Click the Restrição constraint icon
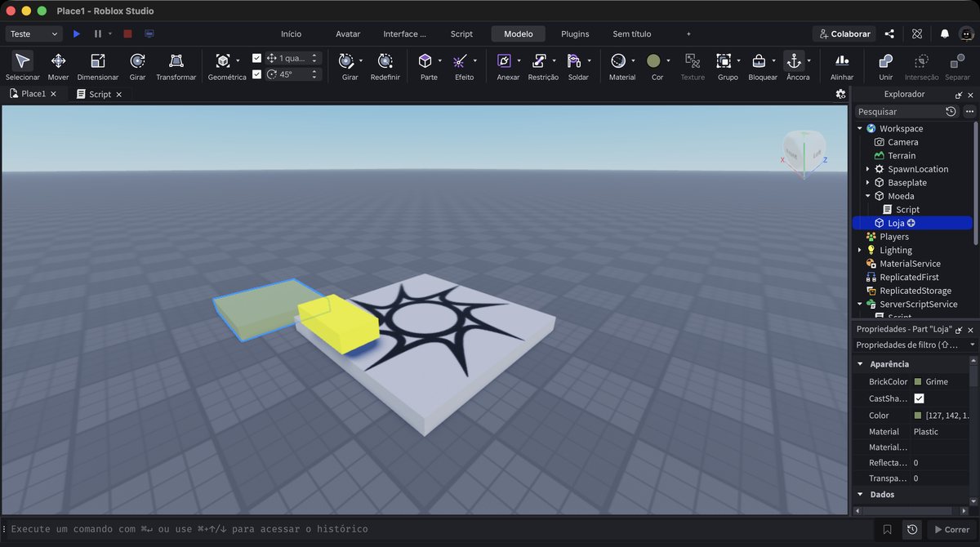Screen dimensions: 980x547 pyautogui.click(x=539, y=61)
